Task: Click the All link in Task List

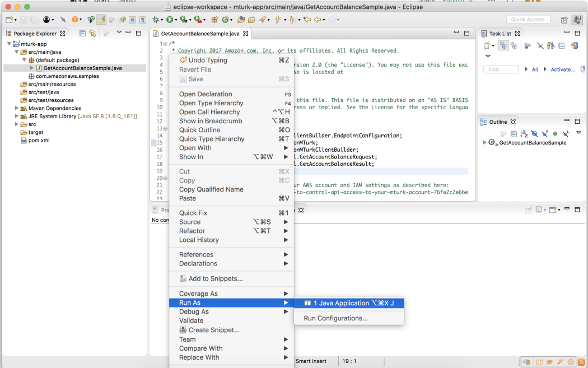Action: tap(535, 69)
